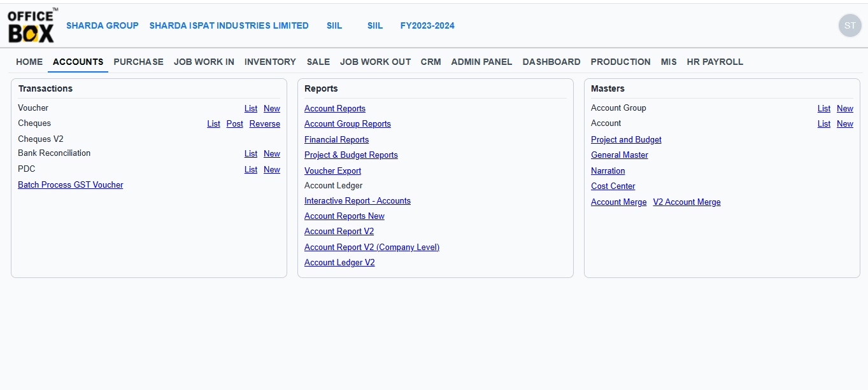
Task: Open Account Merge
Action: click(x=619, y=202)
